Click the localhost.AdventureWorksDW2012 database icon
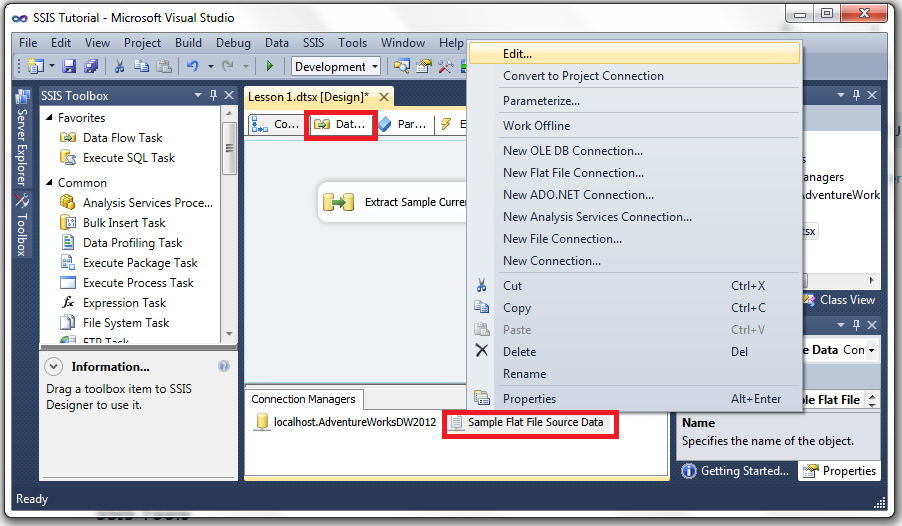The height and width of the screenshot is (526, 902). pos(262,422)
